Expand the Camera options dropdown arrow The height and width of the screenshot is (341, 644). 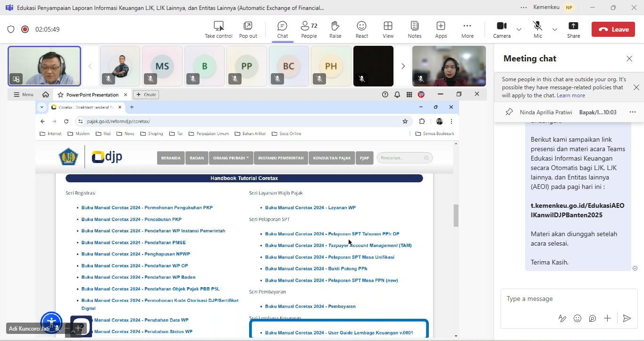click(x=519, y=29)
